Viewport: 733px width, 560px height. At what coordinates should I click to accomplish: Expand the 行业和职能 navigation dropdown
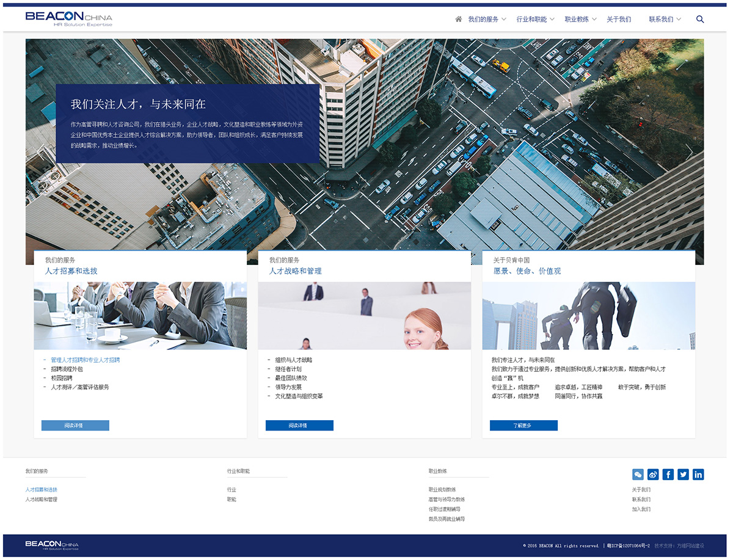(x=535, y=20)
